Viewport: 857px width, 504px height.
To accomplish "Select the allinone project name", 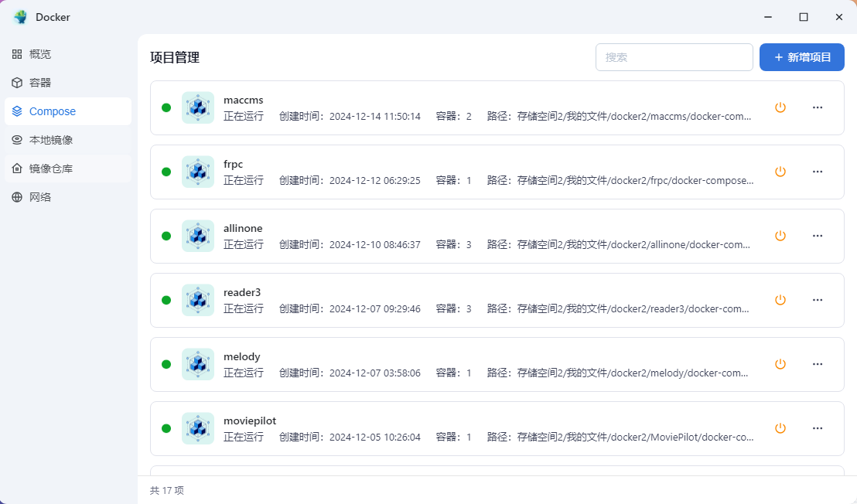I will click(243, 228).
